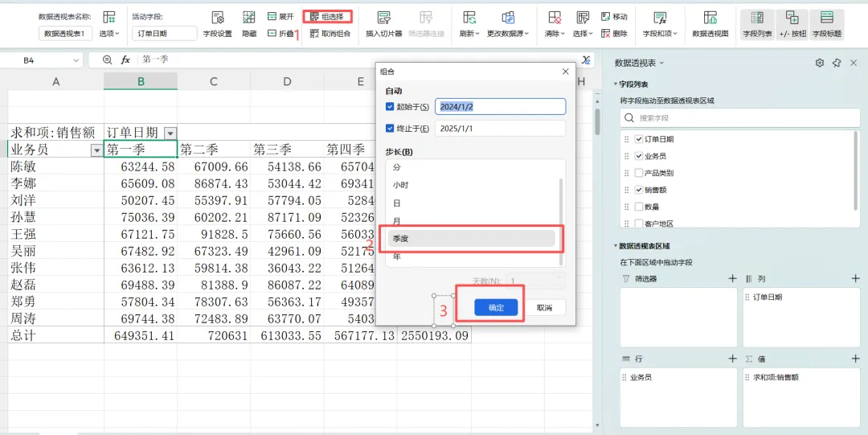Select 年 in step list
This screenshot has height=435, width=868.
pyautogui.click(x=472, y=256)
